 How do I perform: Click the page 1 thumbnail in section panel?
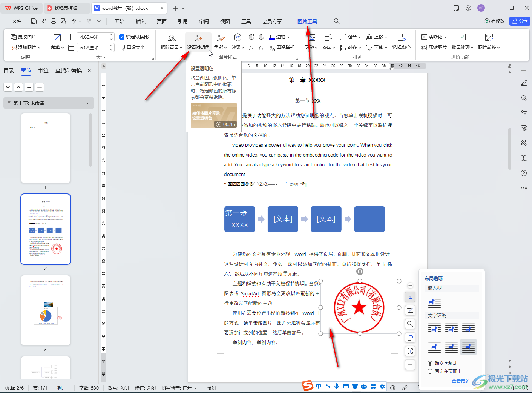point(46,148)
